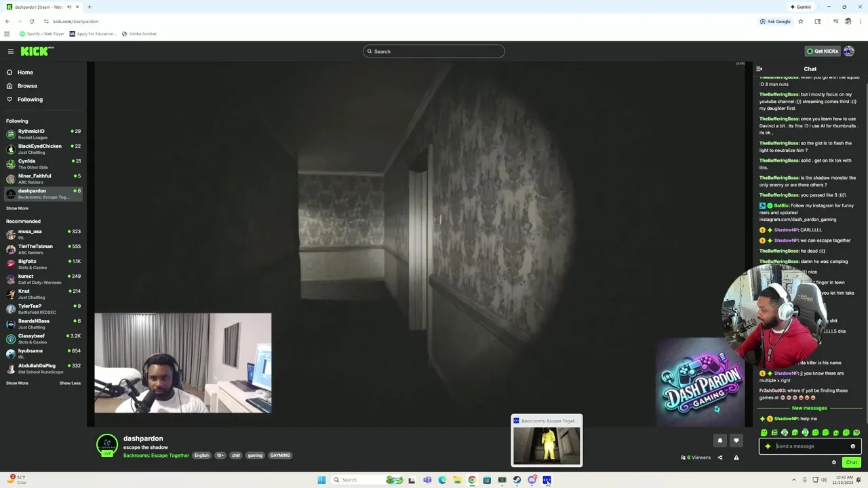Click the viewers count text
The image size is (868, 488).
696,457
